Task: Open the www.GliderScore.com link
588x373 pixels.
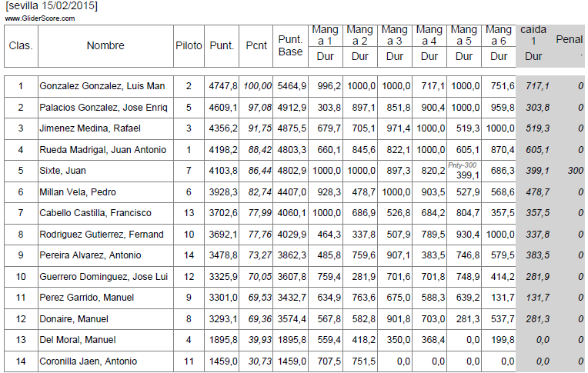Action: coord(39,18)
